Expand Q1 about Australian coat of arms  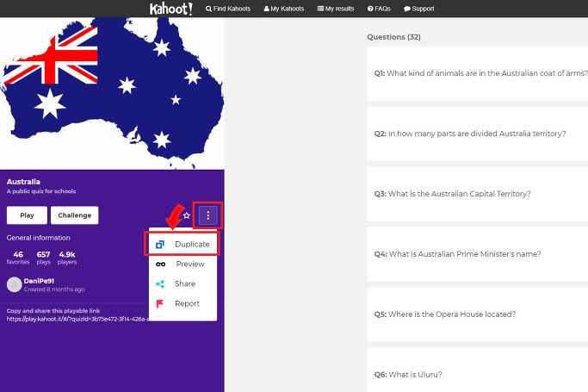point(478,73)
